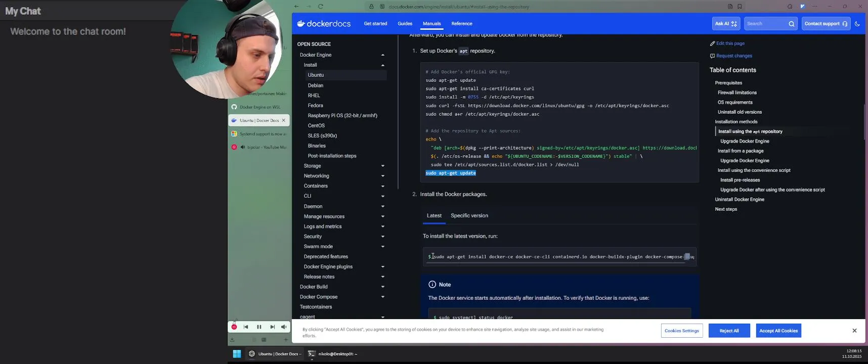
Task: Click the info icon beside Note
Action: click(432, 285)
